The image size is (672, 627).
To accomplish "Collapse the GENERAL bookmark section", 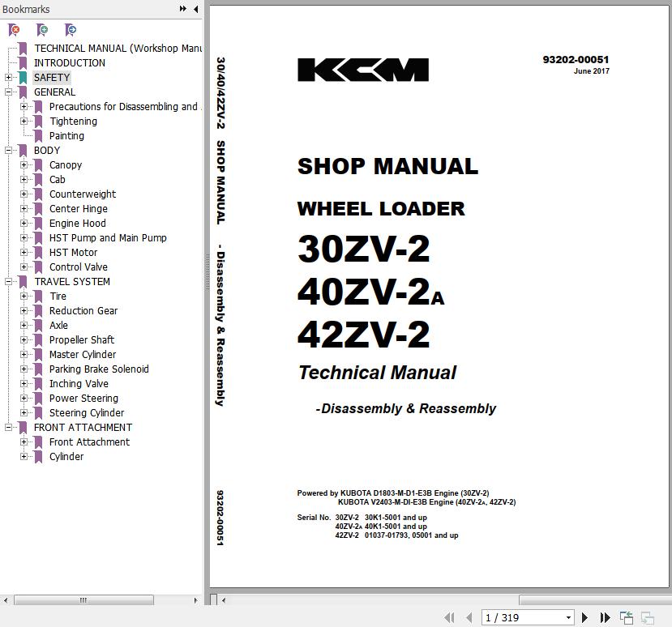I will [9, 92].
